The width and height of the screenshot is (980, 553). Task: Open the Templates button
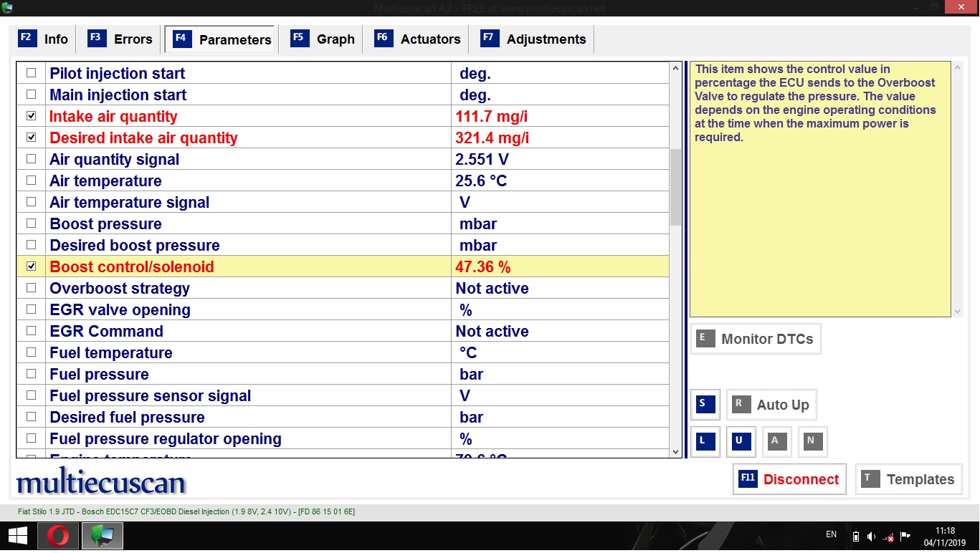pyautogui.click(x=908, y=479)
